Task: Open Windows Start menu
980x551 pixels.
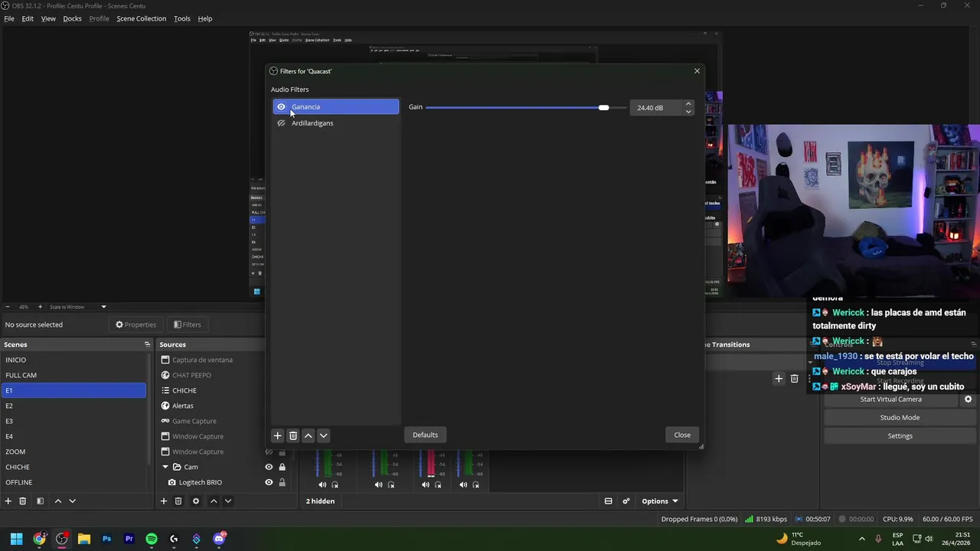Action: 16,539
